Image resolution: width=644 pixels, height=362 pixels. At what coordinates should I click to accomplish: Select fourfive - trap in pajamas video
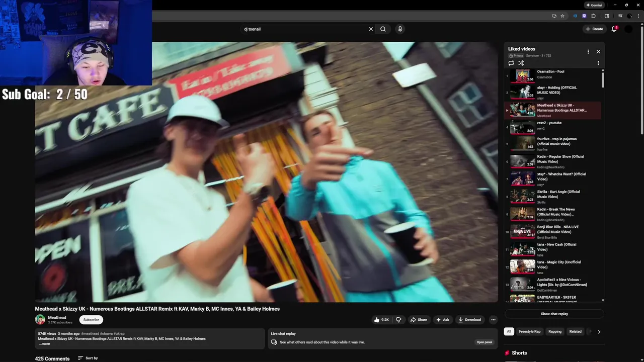click(x=553, y=144)
